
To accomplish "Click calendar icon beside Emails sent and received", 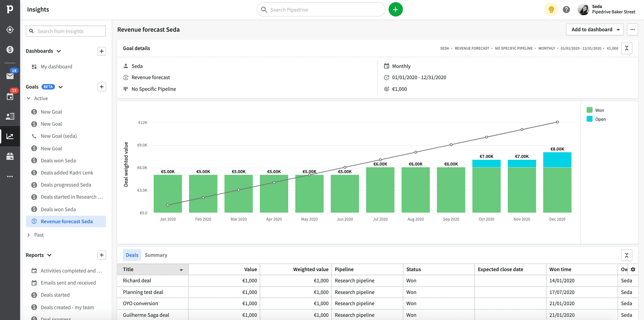I will tap(34, 283).
